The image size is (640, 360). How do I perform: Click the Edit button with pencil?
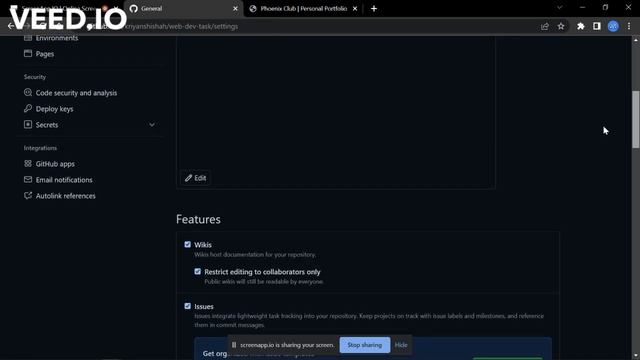pyautogui.click(x=196, y=178)
